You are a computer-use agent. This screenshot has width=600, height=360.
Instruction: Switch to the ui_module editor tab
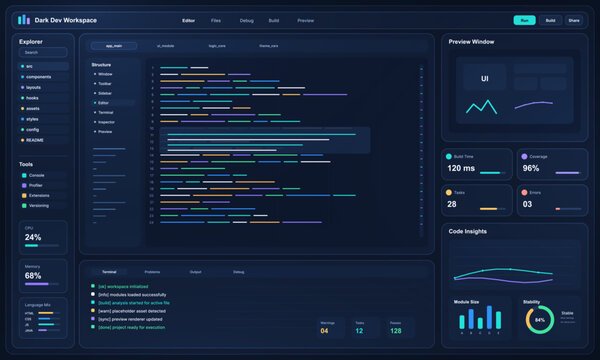tap(165, 46)
